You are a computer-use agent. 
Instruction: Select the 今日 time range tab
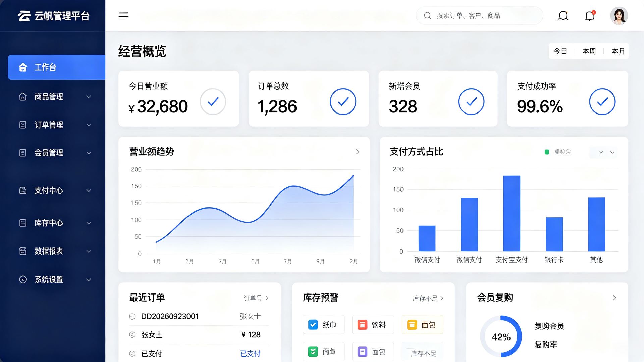560,51
